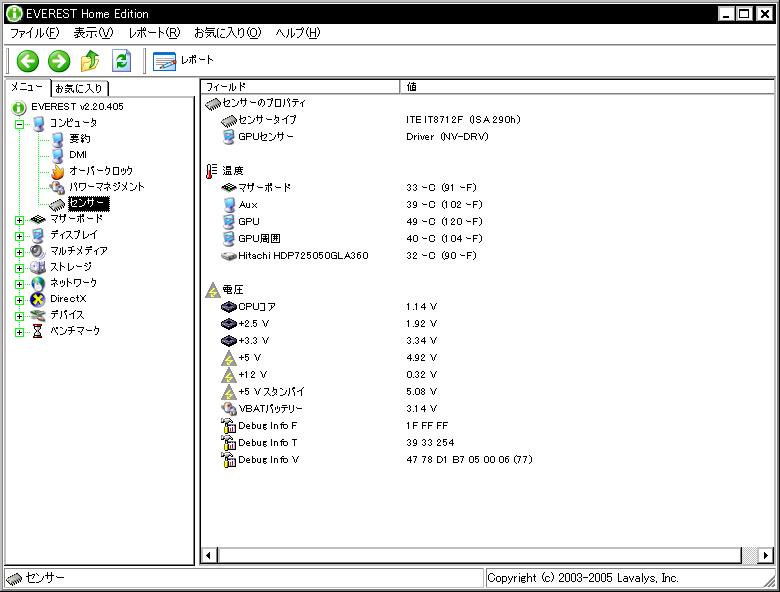Expand the ストレージ tree node
The width and height of the screenshot is (780, 592).
pyautogui.click(x=19, y=267)
